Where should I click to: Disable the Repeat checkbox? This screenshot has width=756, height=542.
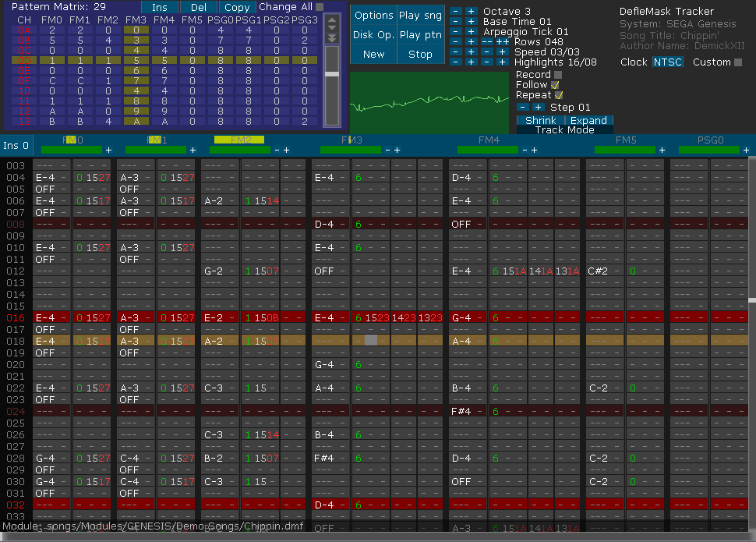[x=559, y=95]
